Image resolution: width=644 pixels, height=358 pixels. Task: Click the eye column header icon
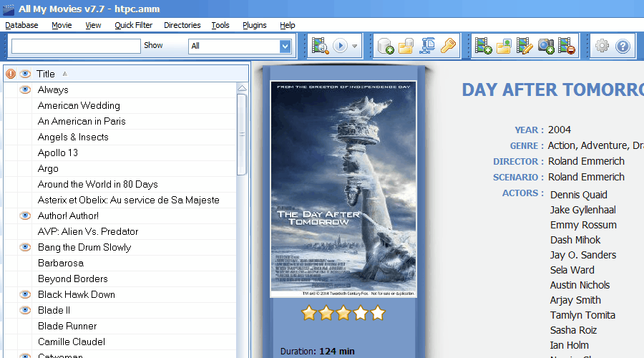(25, 74)
